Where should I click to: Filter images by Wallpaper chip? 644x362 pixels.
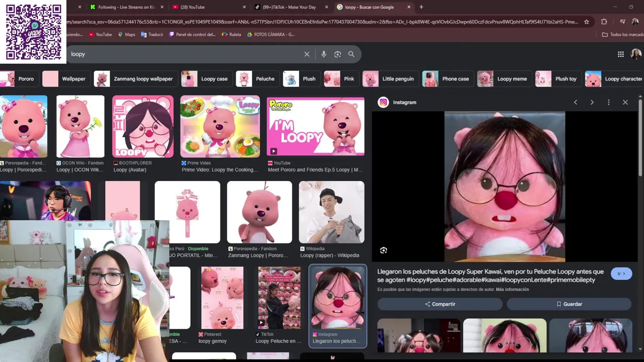pyautogui.click(x=66, y=79)
